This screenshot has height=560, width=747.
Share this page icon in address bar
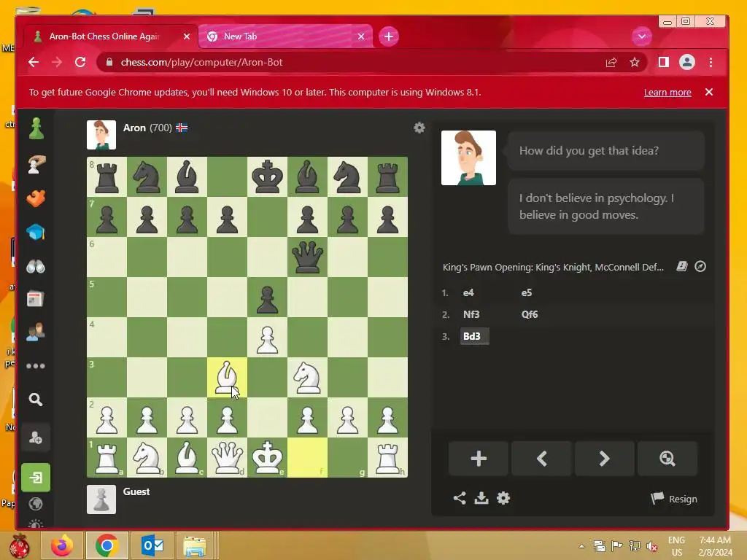[611, 62]
